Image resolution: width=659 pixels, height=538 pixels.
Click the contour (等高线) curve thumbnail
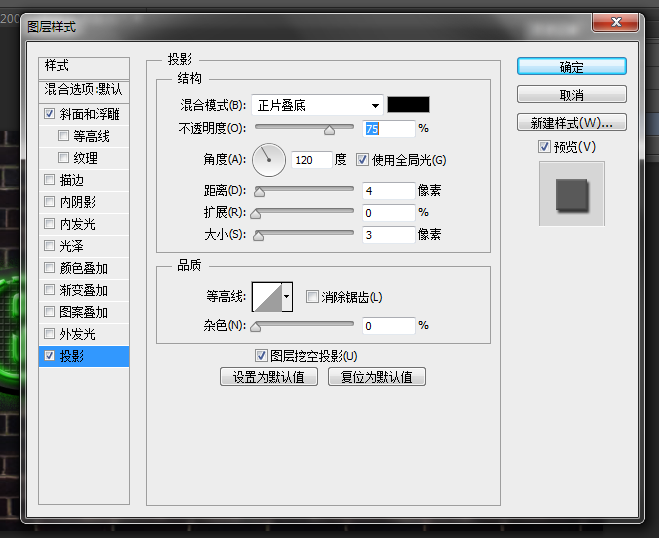coord(266,297)
